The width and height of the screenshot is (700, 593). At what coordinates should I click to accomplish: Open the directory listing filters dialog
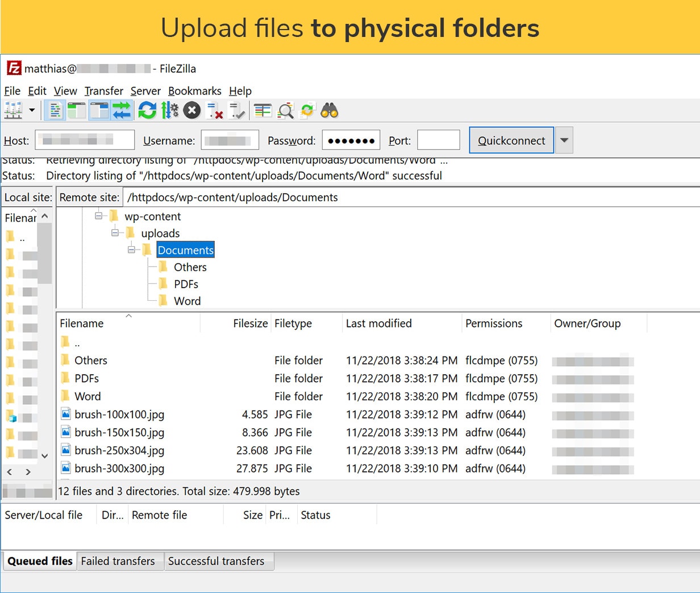pos(262,110)
